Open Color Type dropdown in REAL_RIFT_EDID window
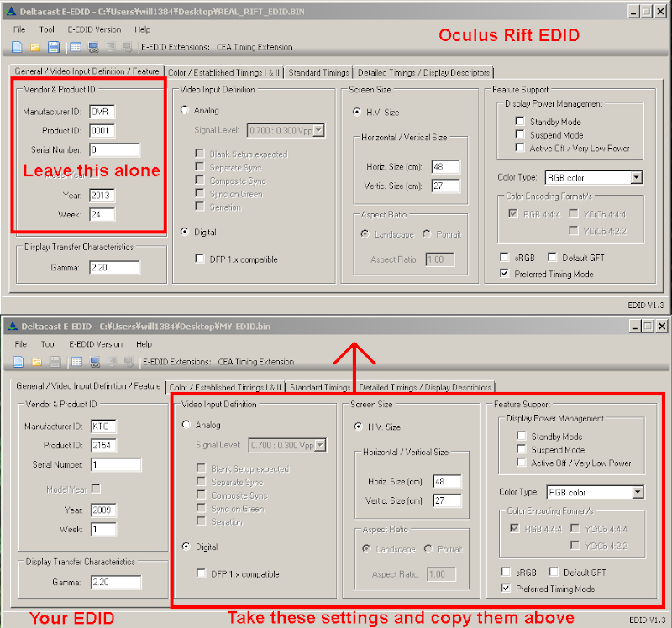Screen dimensions: 672x628 pos(637,177)
